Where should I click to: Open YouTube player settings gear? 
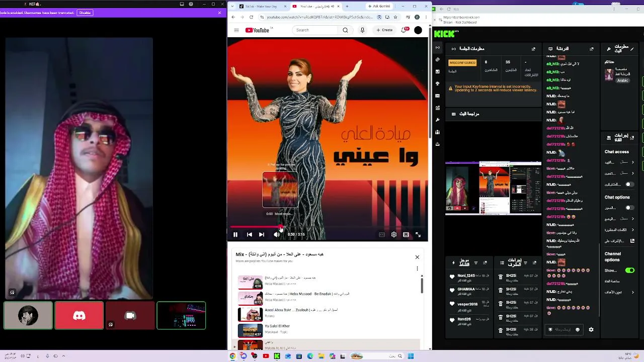click(x=394, y=234)
